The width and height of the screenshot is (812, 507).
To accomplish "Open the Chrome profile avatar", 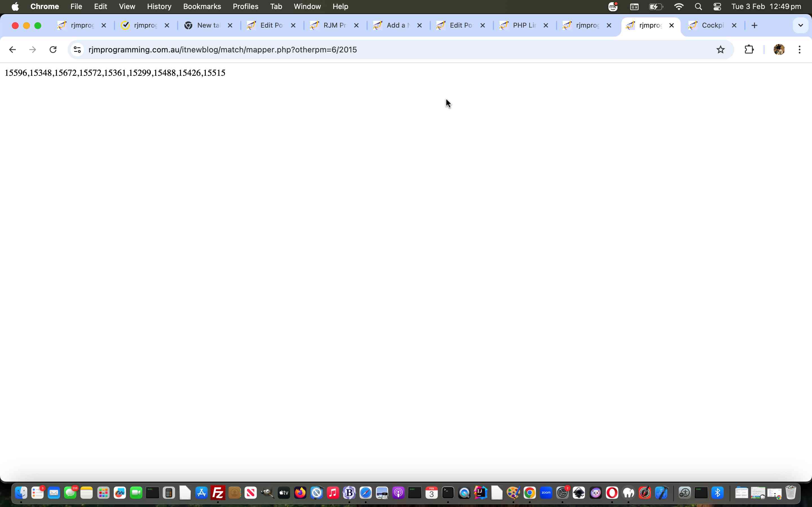I will pos(779,50).
